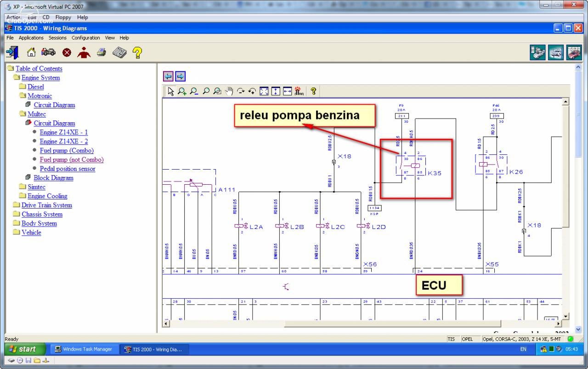Viewport: 588px width, 369px height.
Task: Click the diagram horizontal scrollbar left arrow
Action: pyautogui.click(x=166, y=324)
